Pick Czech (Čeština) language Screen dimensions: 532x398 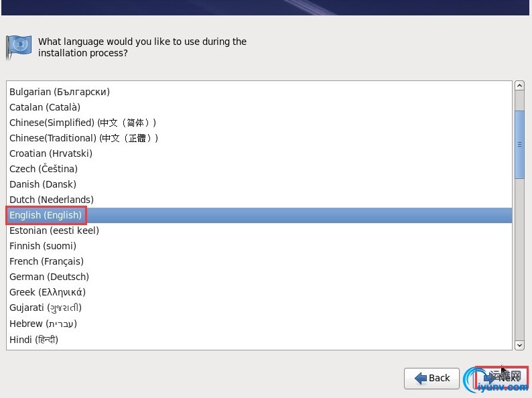[259, 169]
